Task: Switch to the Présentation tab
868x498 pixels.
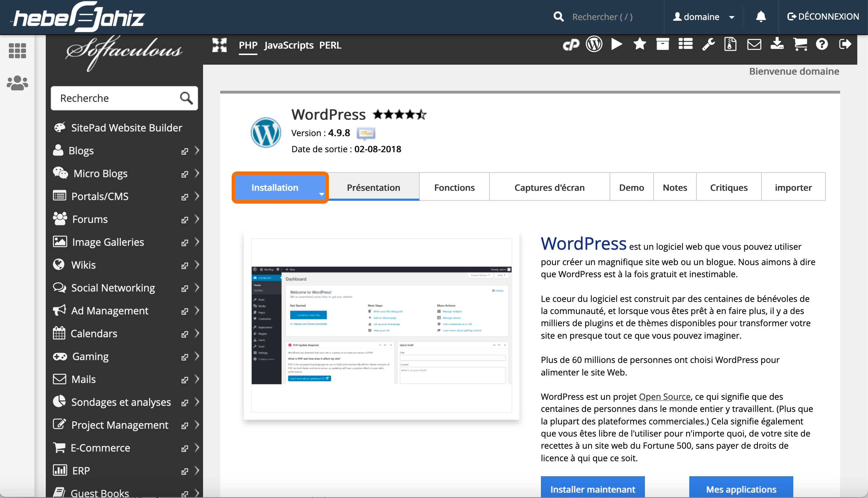Action: point(374,188)
